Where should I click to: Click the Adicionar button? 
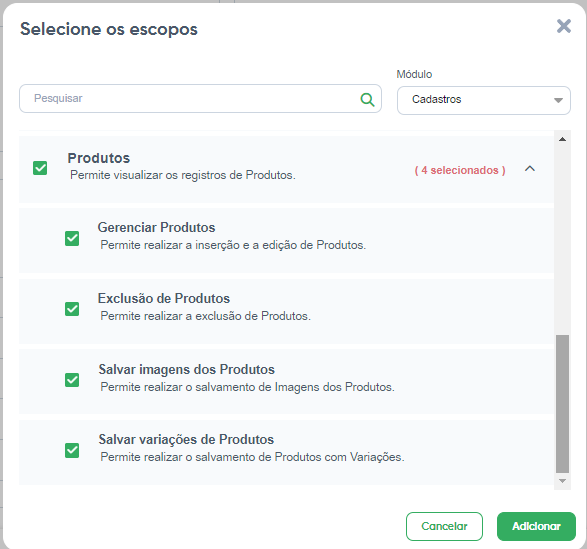pyautogui.click(x=536, y=526)
